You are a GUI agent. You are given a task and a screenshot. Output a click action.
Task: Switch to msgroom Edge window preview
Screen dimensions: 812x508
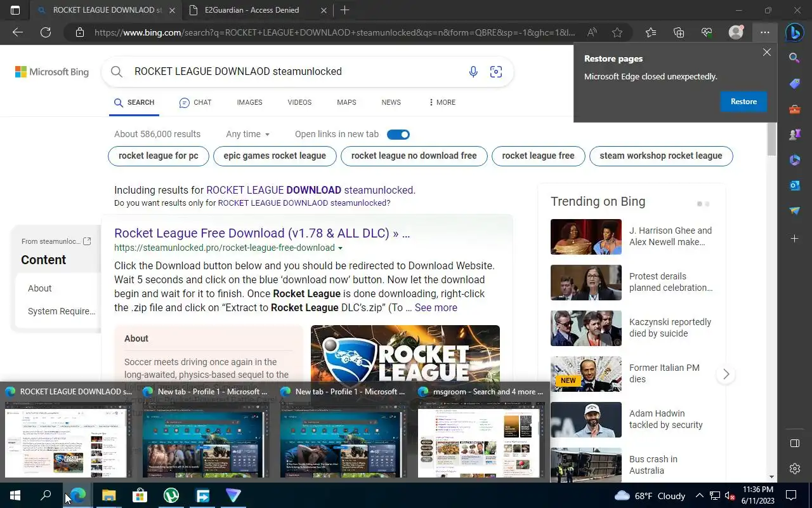coord(481,434)
